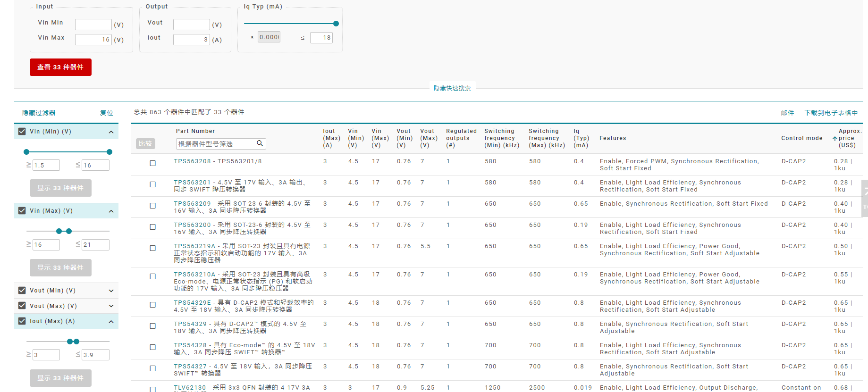The image size is (868, 392).
Task: Click 显示 33 种器件 under Iout (Max)
Action: [60, 378]
